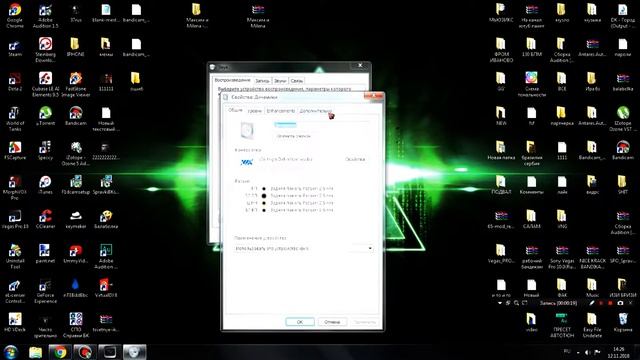Open the volume icon in system tray
The width and height of the screenshot is (640, 360).
click(x=587, y=352)
